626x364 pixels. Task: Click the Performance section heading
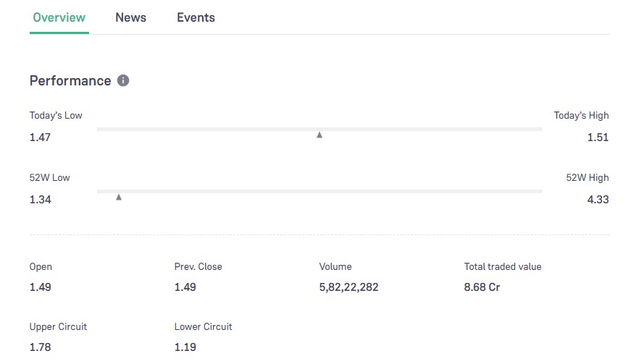tap(70, 81)
